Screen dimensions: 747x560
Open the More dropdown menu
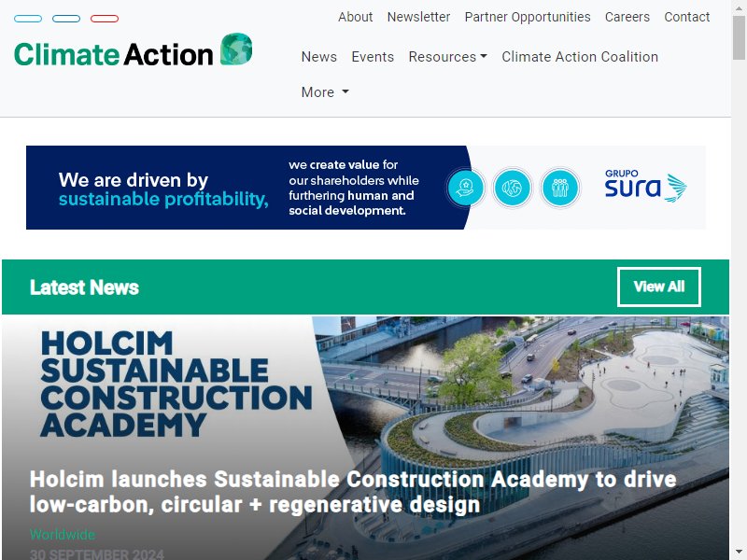[x=325, y=91]
